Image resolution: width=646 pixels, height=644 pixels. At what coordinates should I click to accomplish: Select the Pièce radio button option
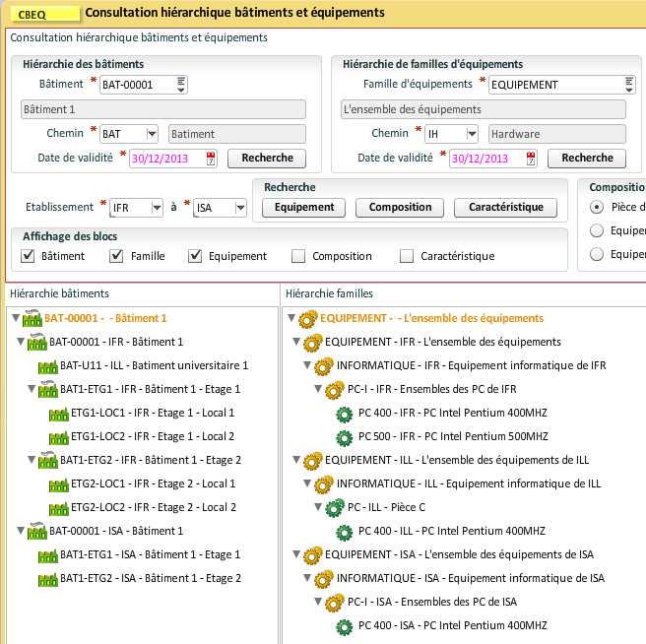(597, 207)
